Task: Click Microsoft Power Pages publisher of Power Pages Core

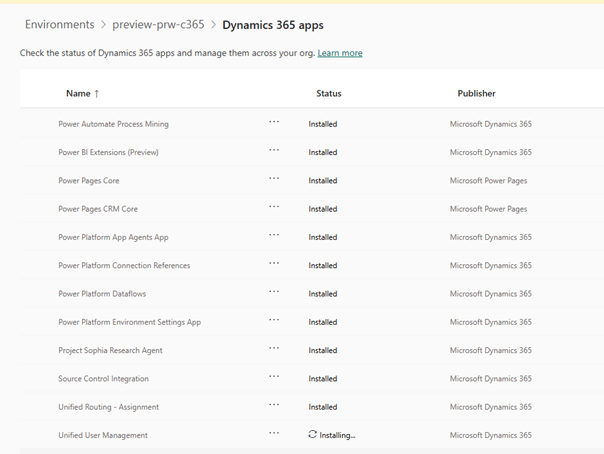Action: 488,181
